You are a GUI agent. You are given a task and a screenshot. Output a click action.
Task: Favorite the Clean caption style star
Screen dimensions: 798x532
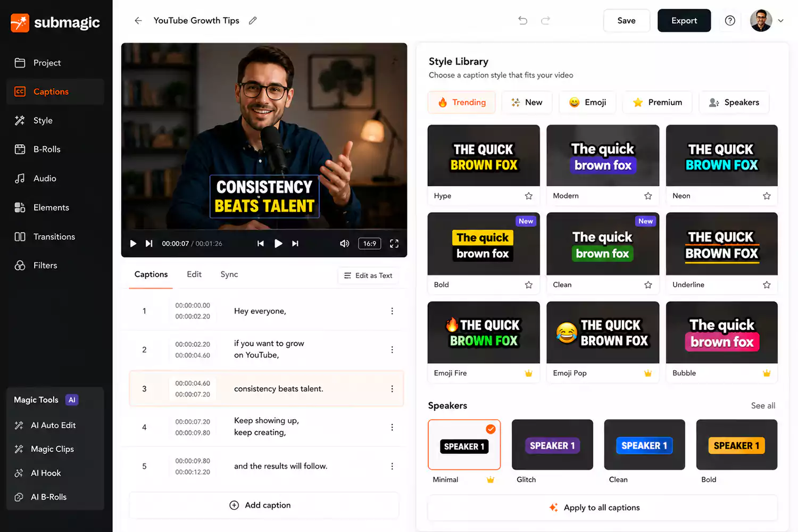click(648, 285)
